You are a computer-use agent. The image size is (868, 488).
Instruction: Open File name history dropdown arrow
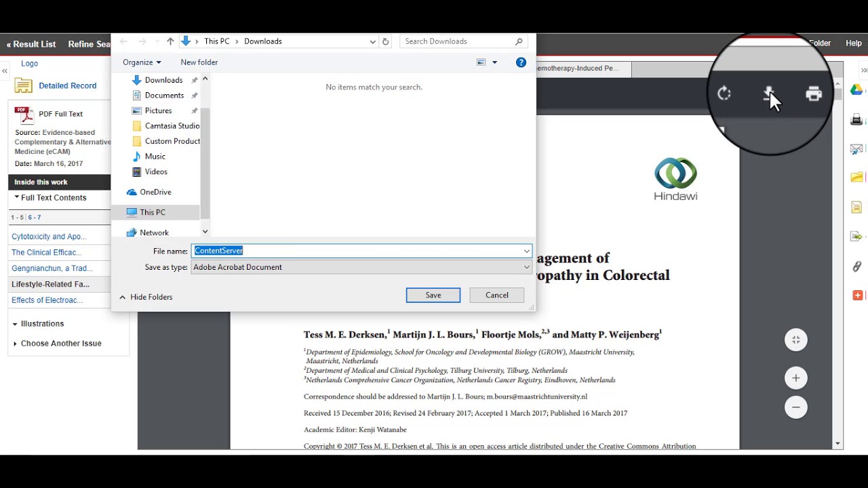[x=526, y=251]
